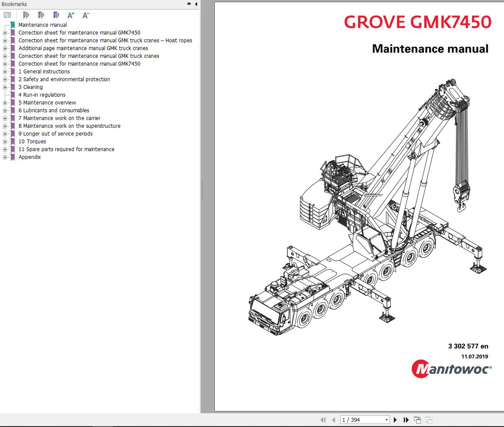This screenshot has width=504, height=427.
Task: Go forward to the next view
Action: click(x=429, y=419)
